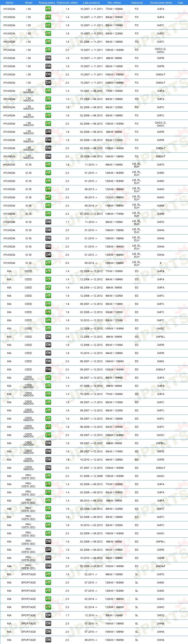Click petrol icon, Kia CEED 08.2009 66kW row

point(48,288)
